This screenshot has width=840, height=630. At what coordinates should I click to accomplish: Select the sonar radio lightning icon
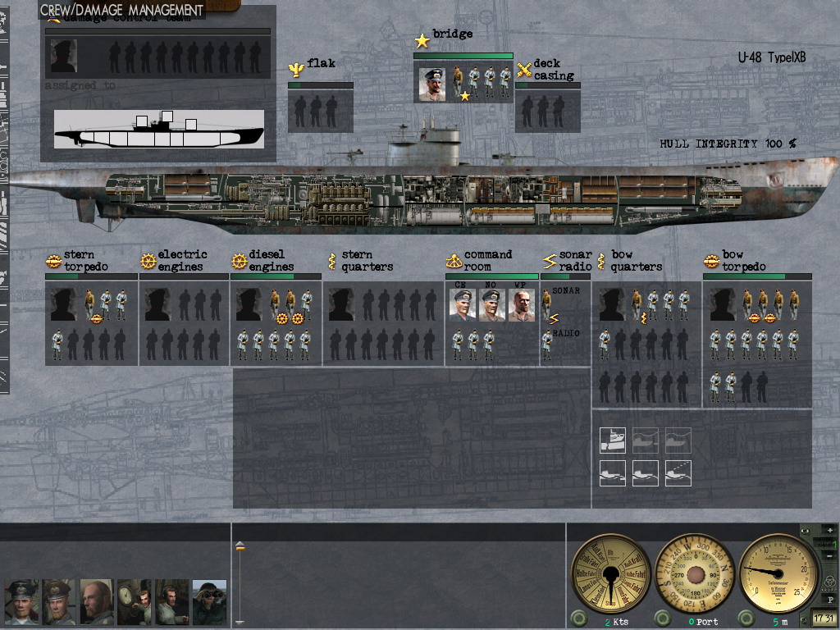(x=549, y=261)
